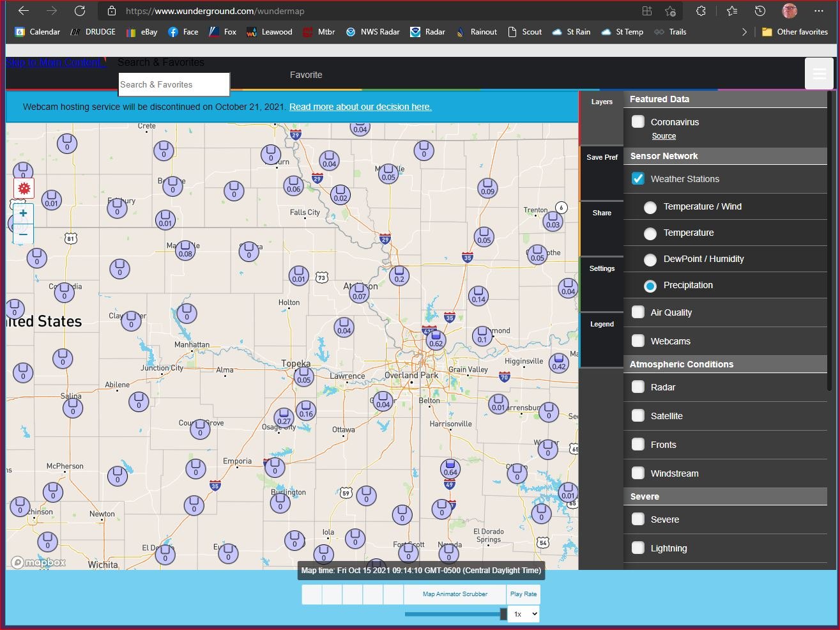Zoom out the map with minus button

[23, 234]
